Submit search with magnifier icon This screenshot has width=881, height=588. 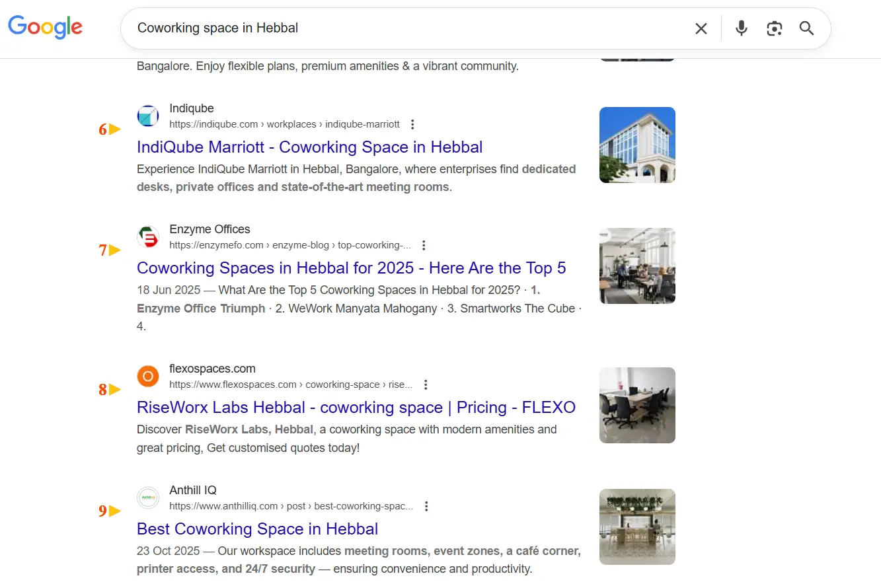coord(806,28)
